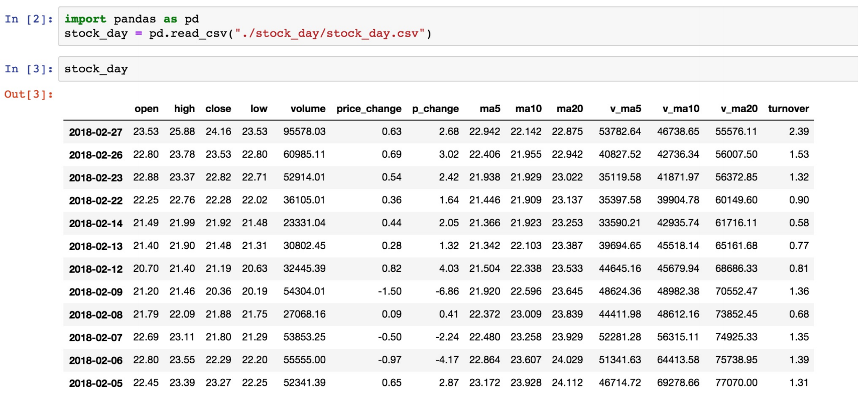Click ma20 value 24.112
Image resolution: width=868 pixels, height=399 pixels.
click(x=567, y=383)
